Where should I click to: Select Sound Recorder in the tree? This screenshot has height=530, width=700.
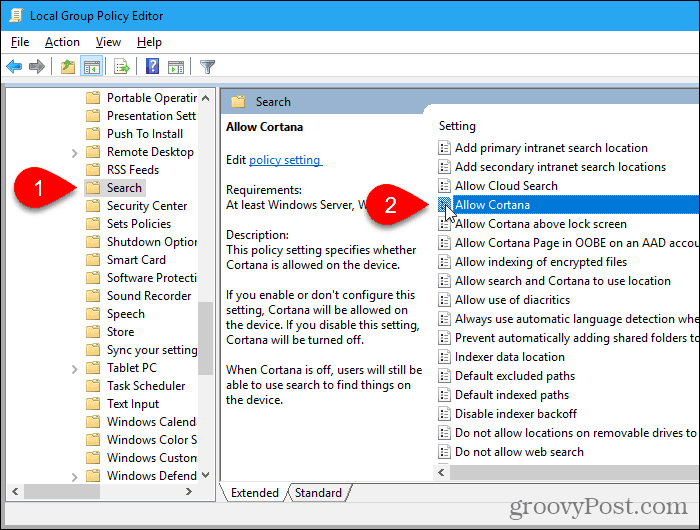[149, 296]
